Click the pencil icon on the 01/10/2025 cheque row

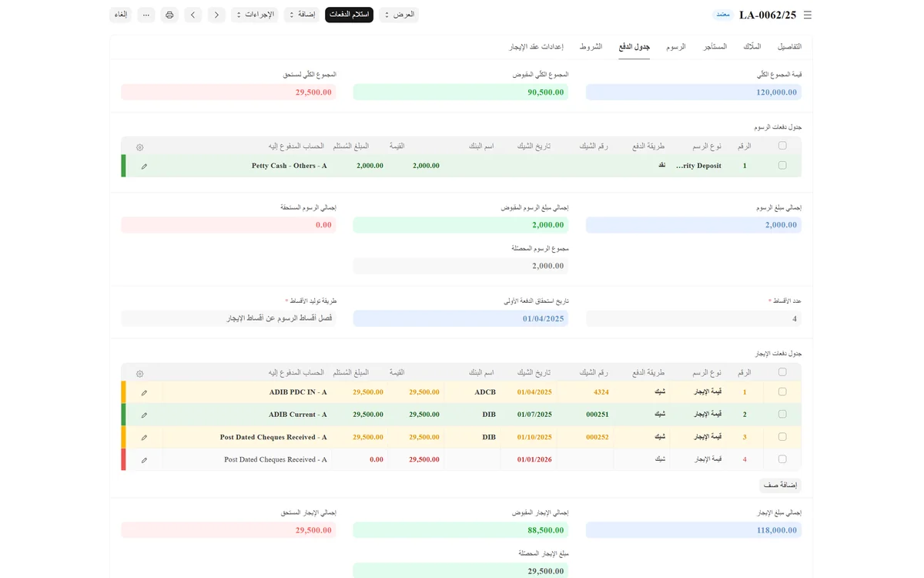[x=144, y=437]
